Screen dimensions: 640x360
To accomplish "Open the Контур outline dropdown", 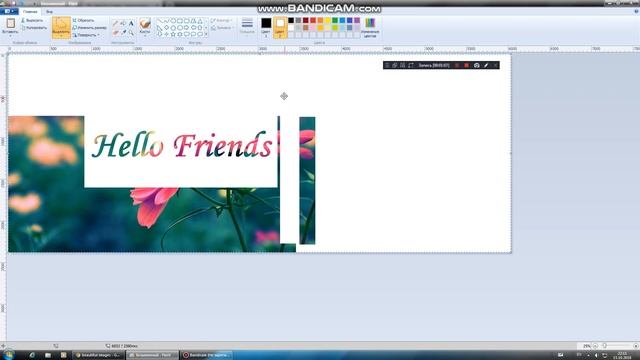I will (222, 20).
